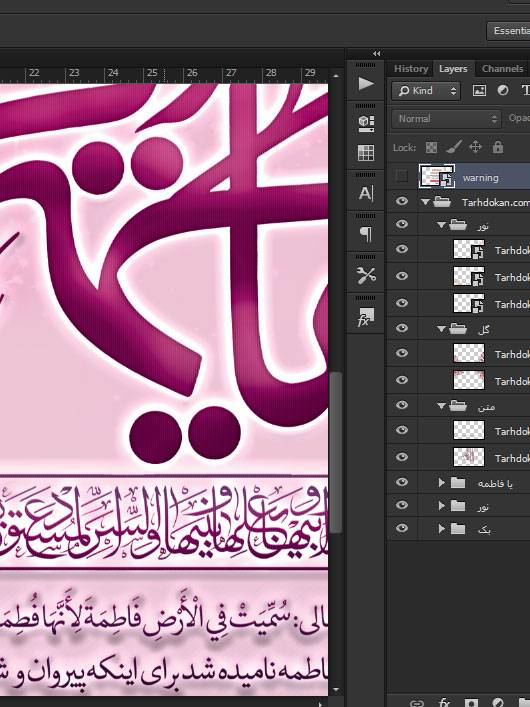Screen dimensions: 530x707
Task: Collapse the expanded نور group triangle
Action: 441,225
